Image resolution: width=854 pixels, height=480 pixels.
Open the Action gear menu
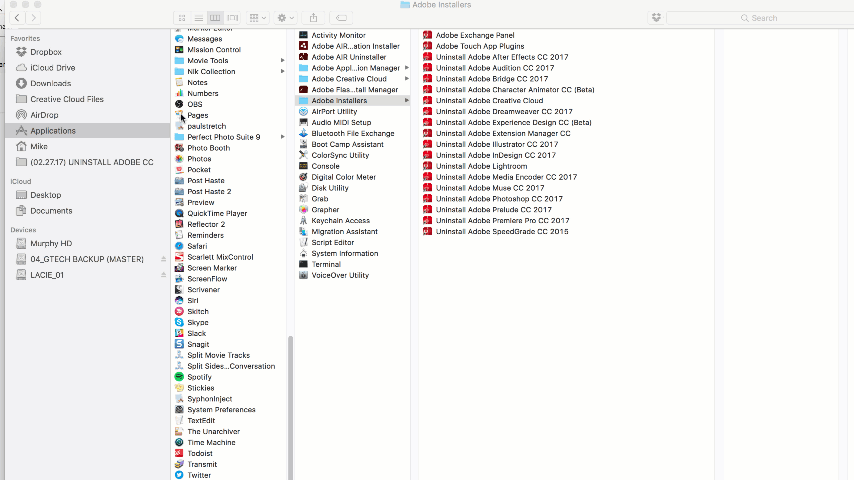pos(286,18)
